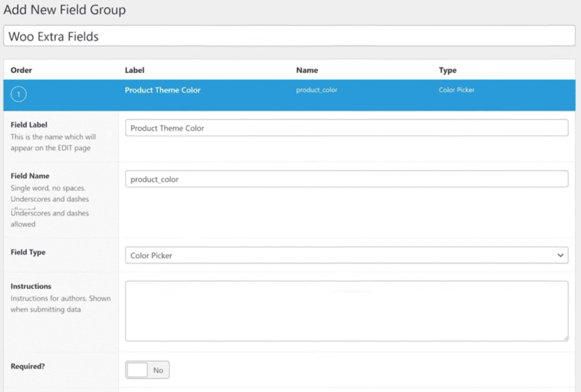Open the Color Picker field type dropdown
Viewport: 581px width, 392px height.
346,256
